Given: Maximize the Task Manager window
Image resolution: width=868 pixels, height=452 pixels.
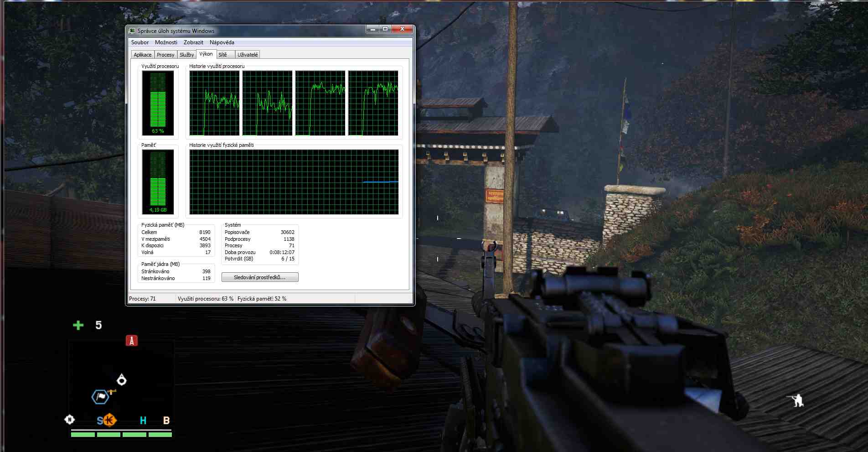Looking at the screenshot, I should click(385, 29).
